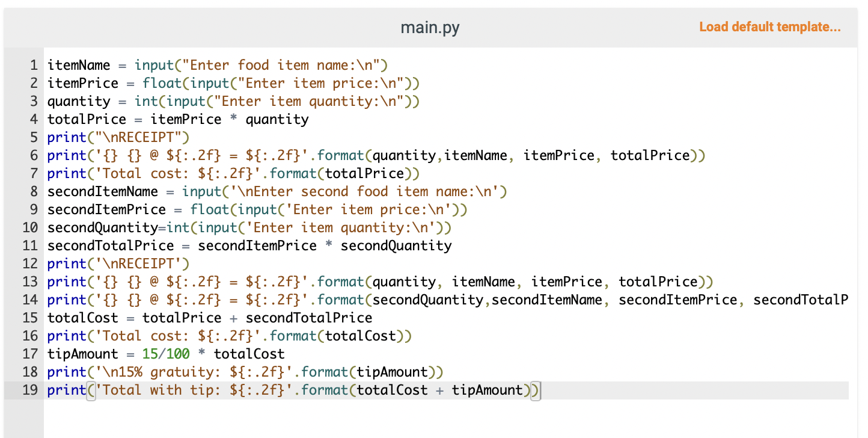Viewport: 868px width, 438px height.
Task: Switch to the main.py tab
Action: [429, 27]
